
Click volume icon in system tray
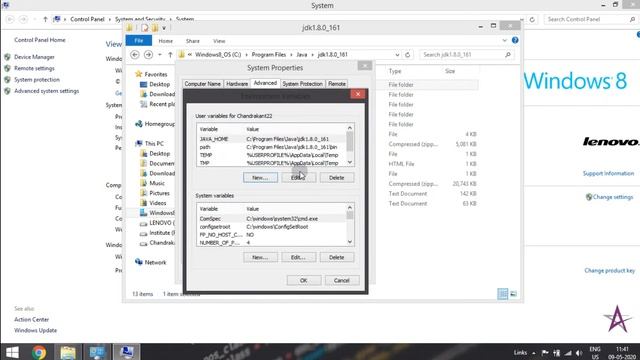578,353
